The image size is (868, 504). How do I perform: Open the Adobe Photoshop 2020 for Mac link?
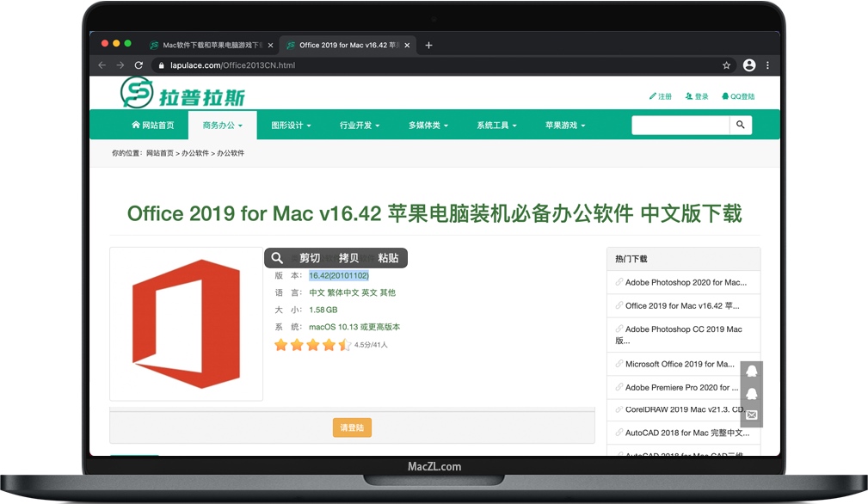[685, 282]
